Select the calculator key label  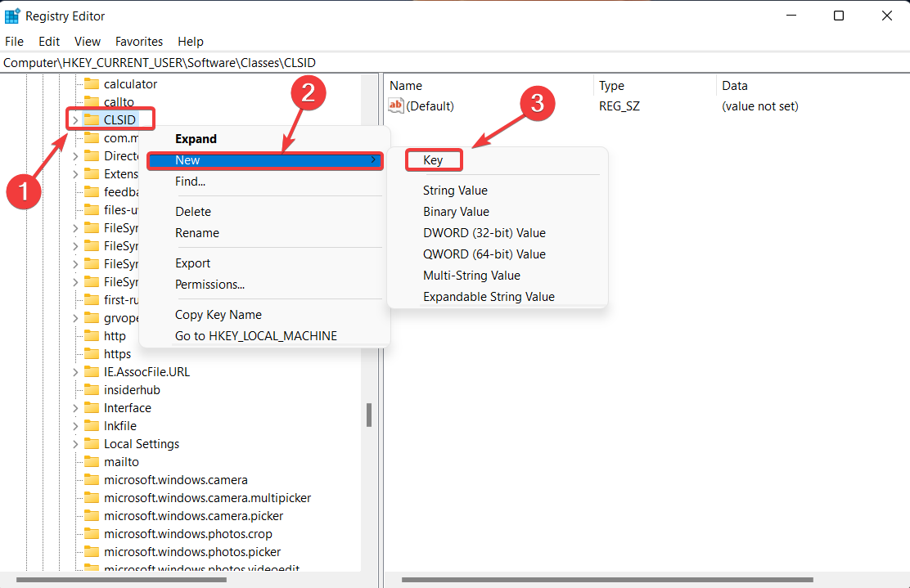[131, 84]
